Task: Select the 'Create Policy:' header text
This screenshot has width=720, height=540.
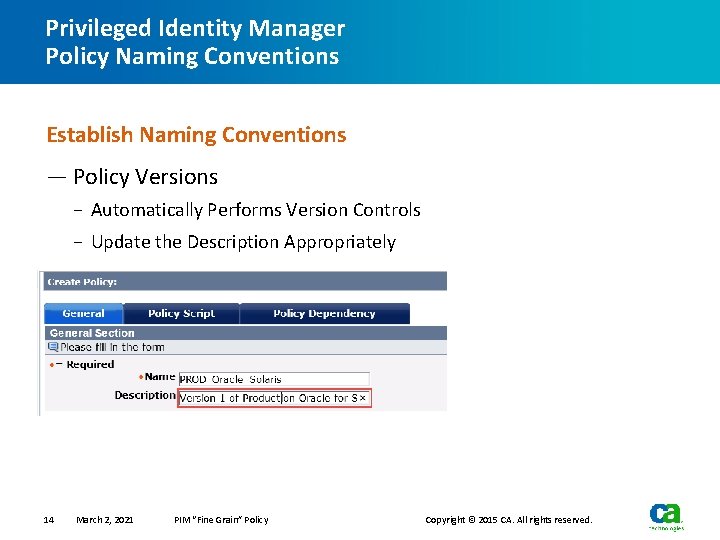Action: tap(82, 282)
